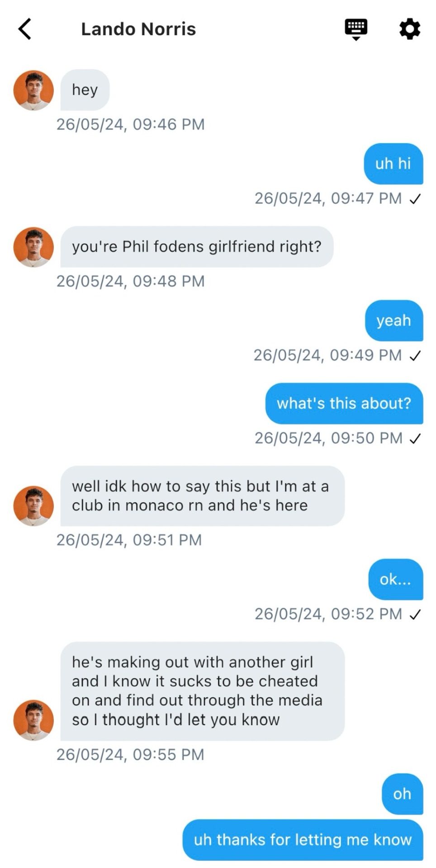Open chat settings gear icon
The image size is (436, 868).
point(410,29)
